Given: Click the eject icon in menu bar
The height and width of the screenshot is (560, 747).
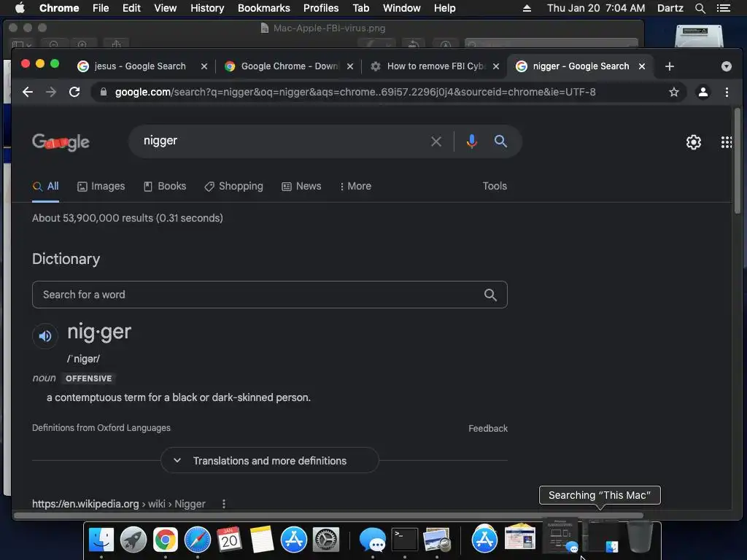Looking at the screenshot, I should pos(527,8).
